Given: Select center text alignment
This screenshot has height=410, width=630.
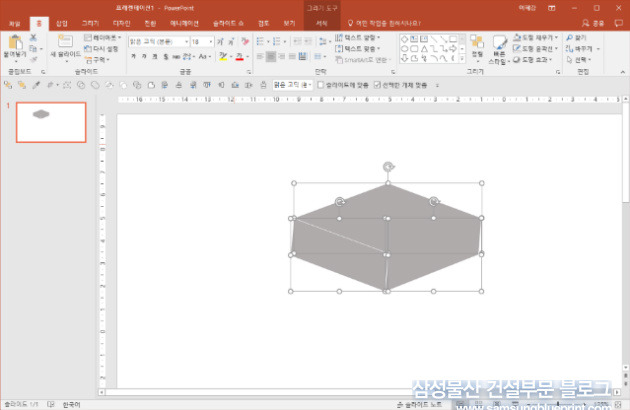Looking at the screenshot, I should click(x=271, y=57).
